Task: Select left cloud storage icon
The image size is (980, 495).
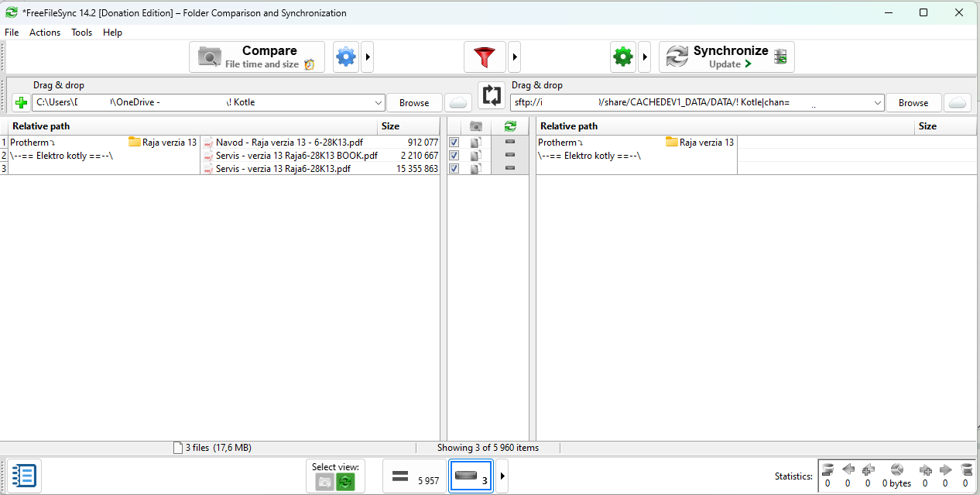Action: (458, 102)
